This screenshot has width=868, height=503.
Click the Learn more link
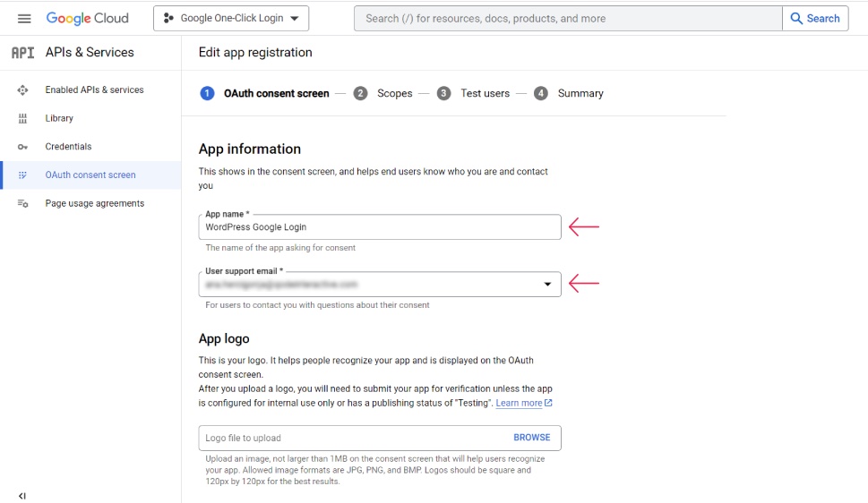(x=519, y=403)
